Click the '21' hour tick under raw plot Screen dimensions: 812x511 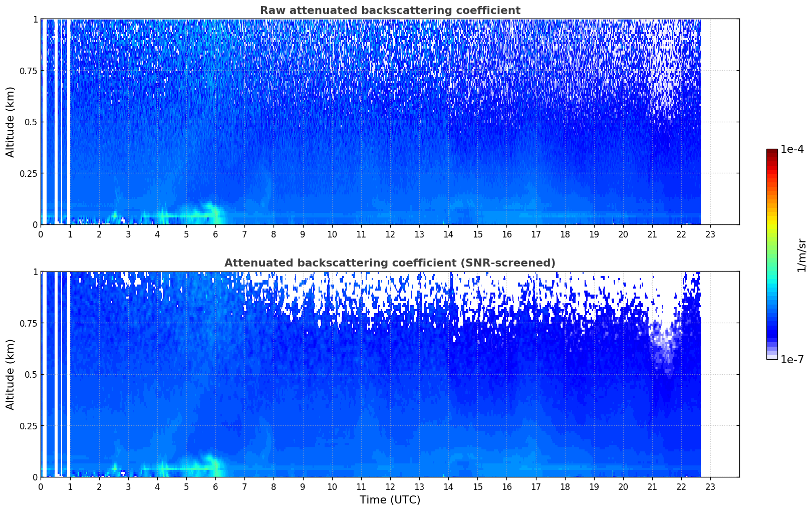point(652,234)
